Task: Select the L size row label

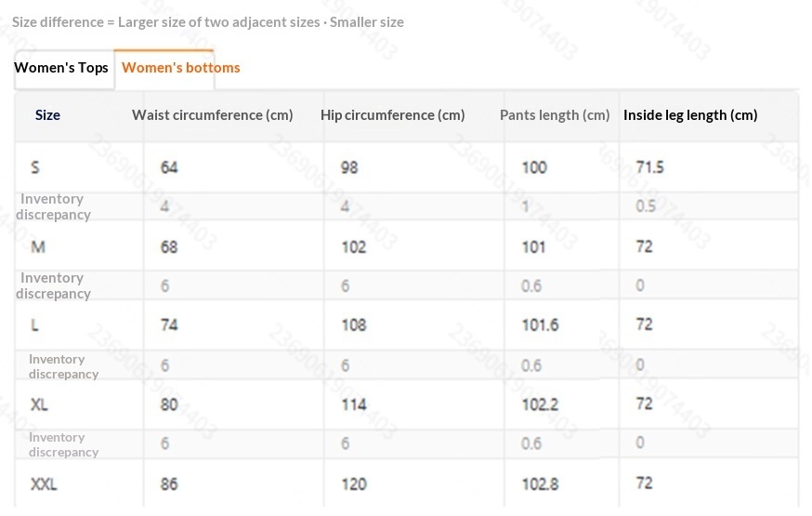Action: 34,324
